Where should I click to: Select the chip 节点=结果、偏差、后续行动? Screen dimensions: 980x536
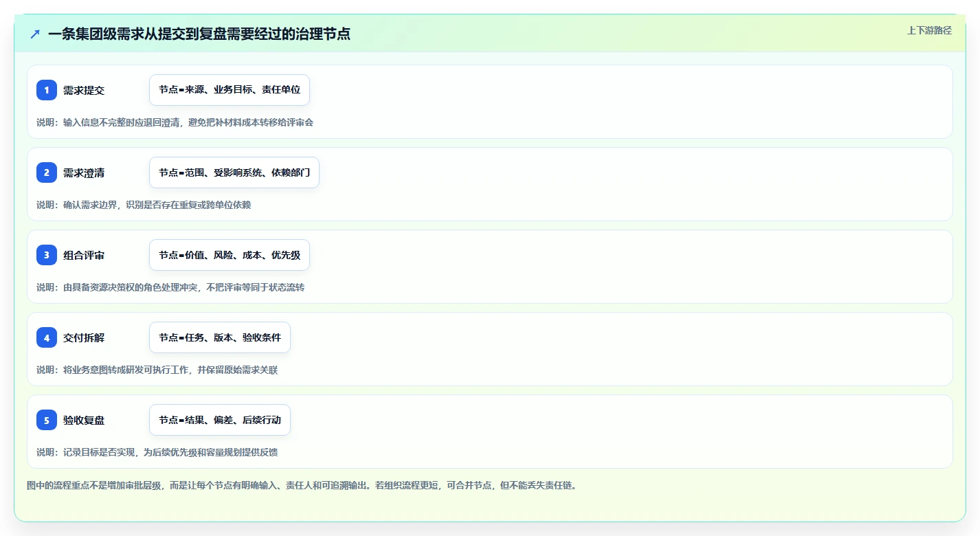click(220, 420)
